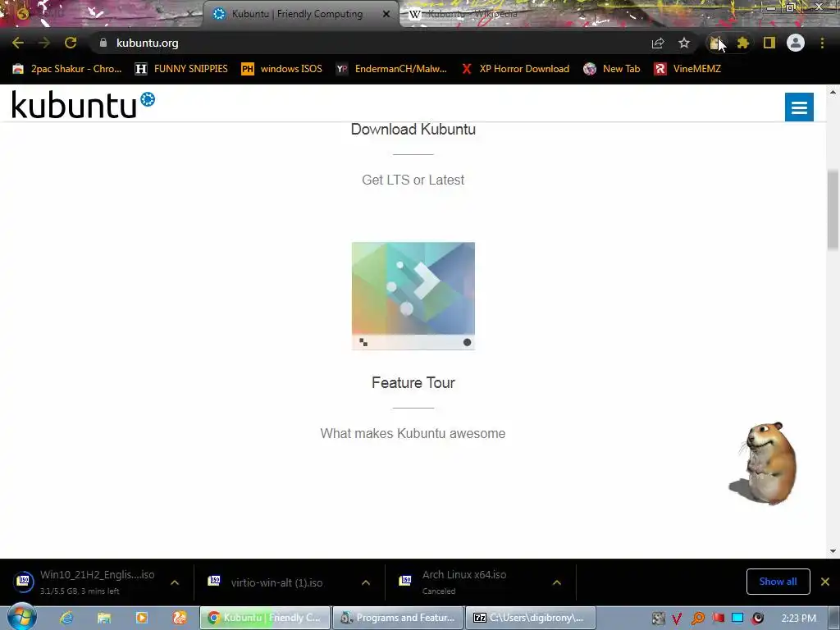Switch to Programs and Features window

point(398,618)
